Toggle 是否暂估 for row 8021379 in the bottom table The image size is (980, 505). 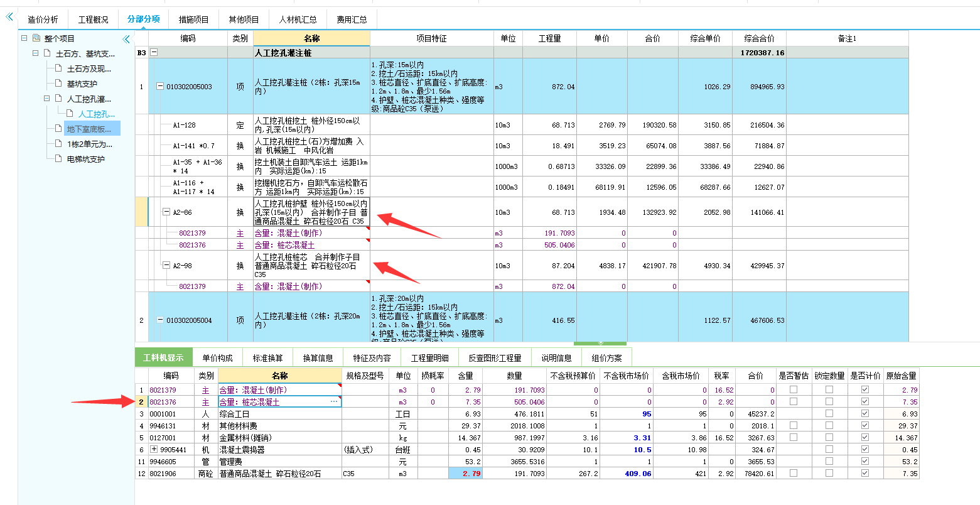pyautogui.click(x=794, y=390)
